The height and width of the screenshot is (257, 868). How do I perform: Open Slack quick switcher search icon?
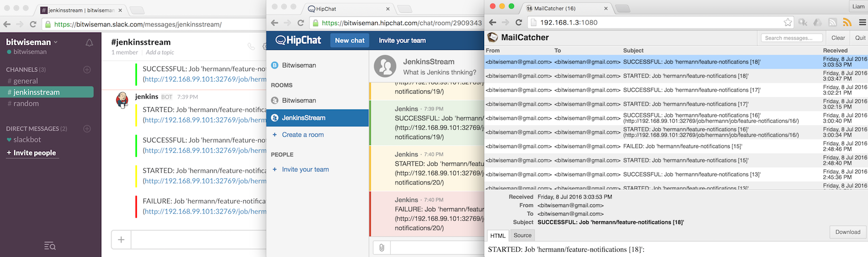click(x=50, y=246)
